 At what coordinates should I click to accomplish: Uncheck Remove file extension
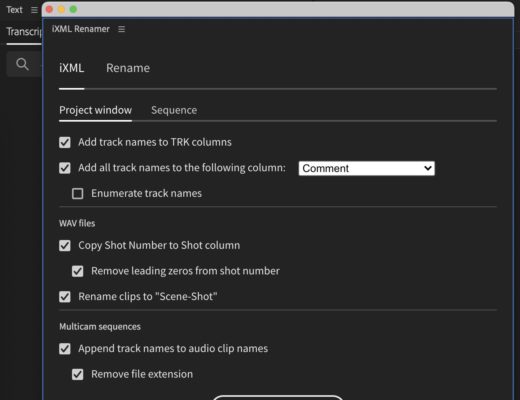(78, 374)
